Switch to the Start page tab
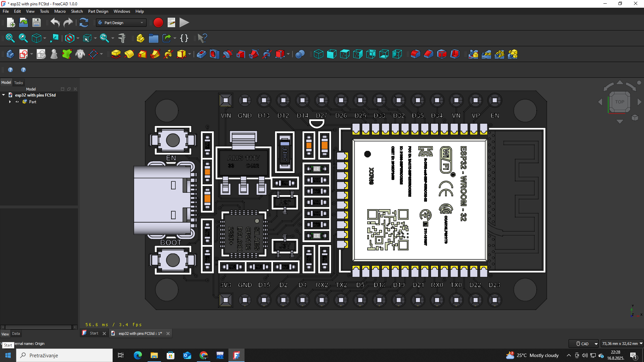644x362 pixels. 94,333
